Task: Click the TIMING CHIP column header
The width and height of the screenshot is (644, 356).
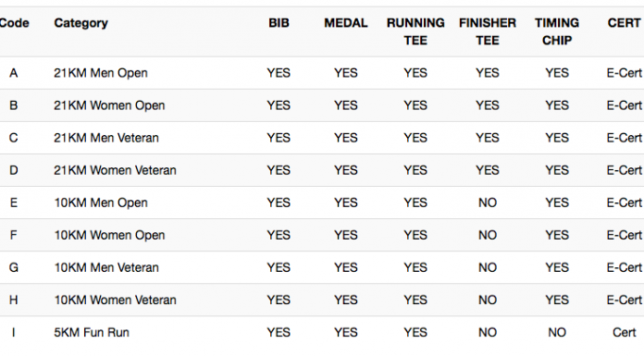Action: click(557, 31)
